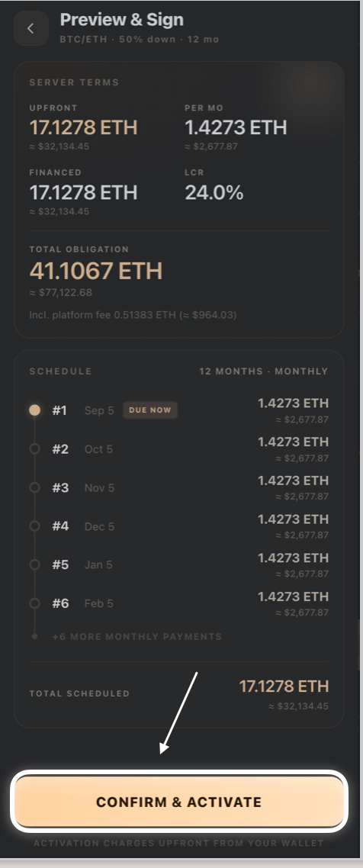The width and height of the screenshot is (363, 868).
Task: Expand the +6 more monthly payments row
Action: [137, 637]
